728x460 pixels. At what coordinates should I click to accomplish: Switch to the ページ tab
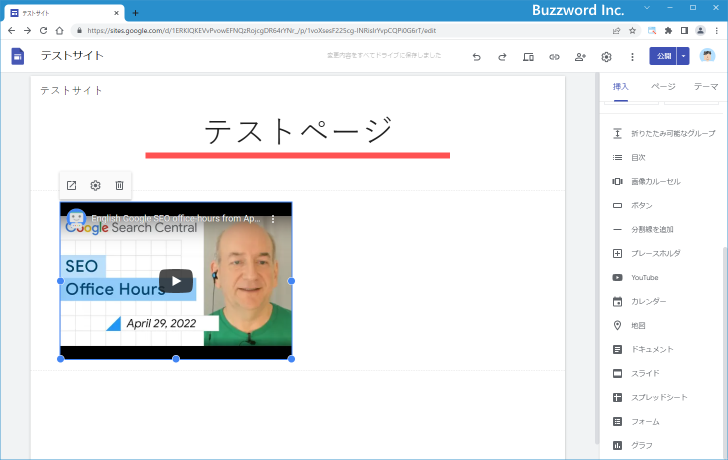(663, 87)
